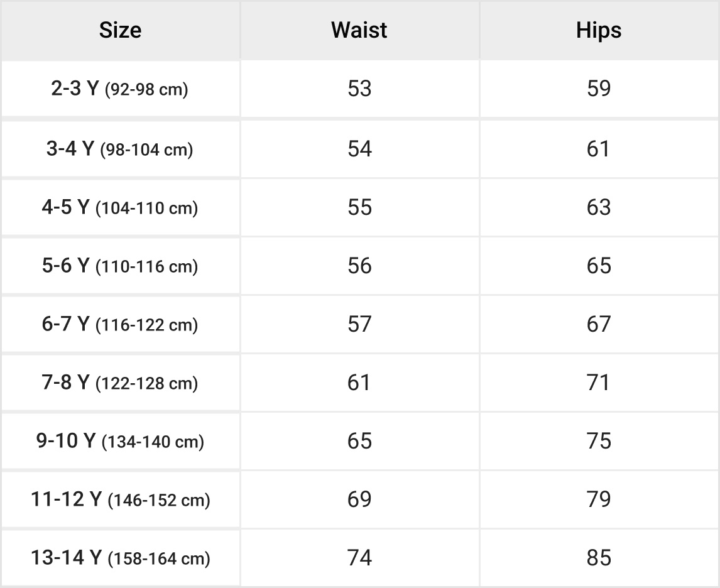Viewport: 720px width, 588px height.
Task: Click hips value 59 for 2-3 Y
Action: [x=599, y=89]
